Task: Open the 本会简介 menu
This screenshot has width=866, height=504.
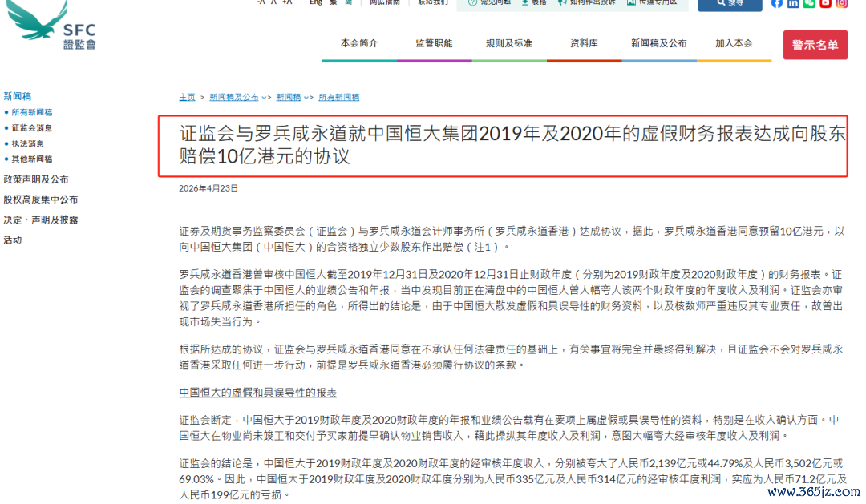Action: [x=359, y=43]
